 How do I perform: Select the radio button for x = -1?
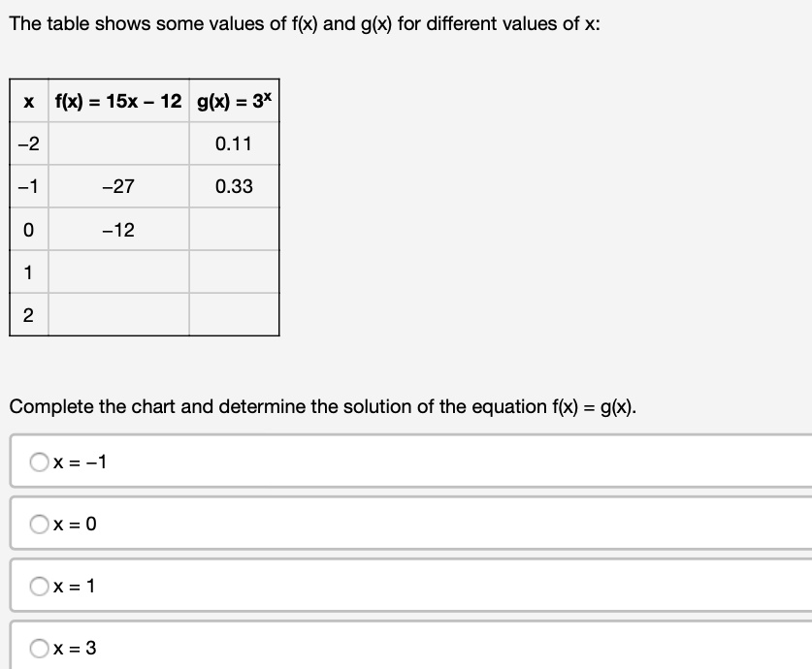pyautogui.click(x=37, y=462)
